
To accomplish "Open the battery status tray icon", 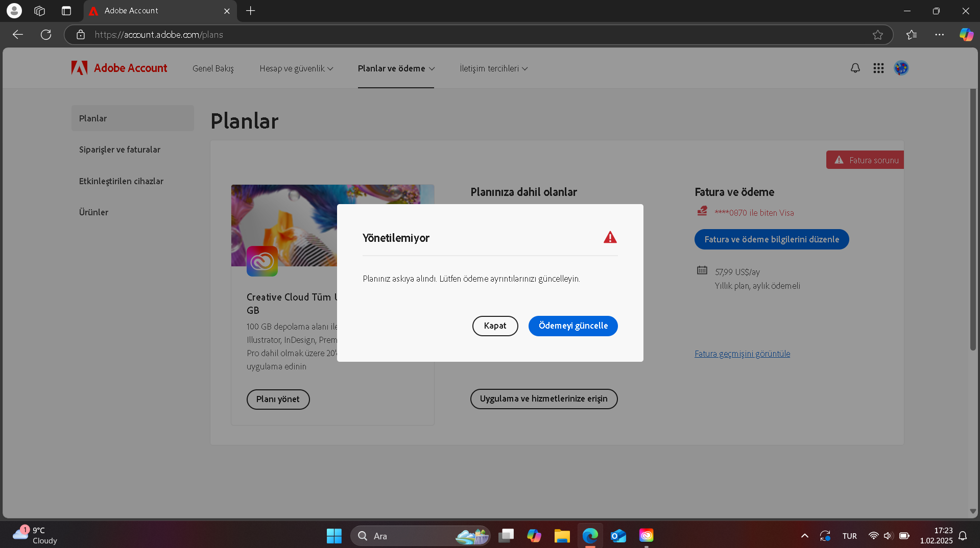I will pos(904,536).
